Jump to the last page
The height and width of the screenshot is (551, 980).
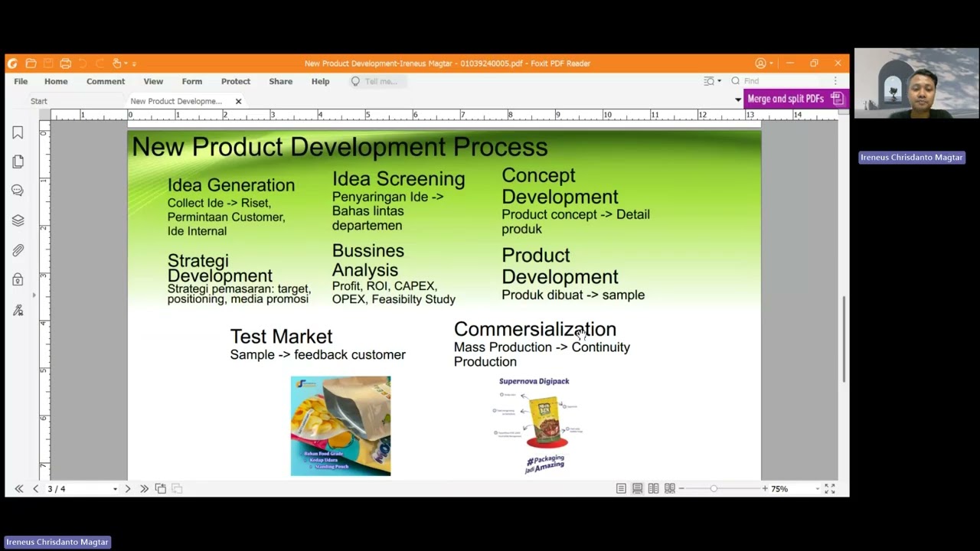pyautogui.click(x=144, y=489)
